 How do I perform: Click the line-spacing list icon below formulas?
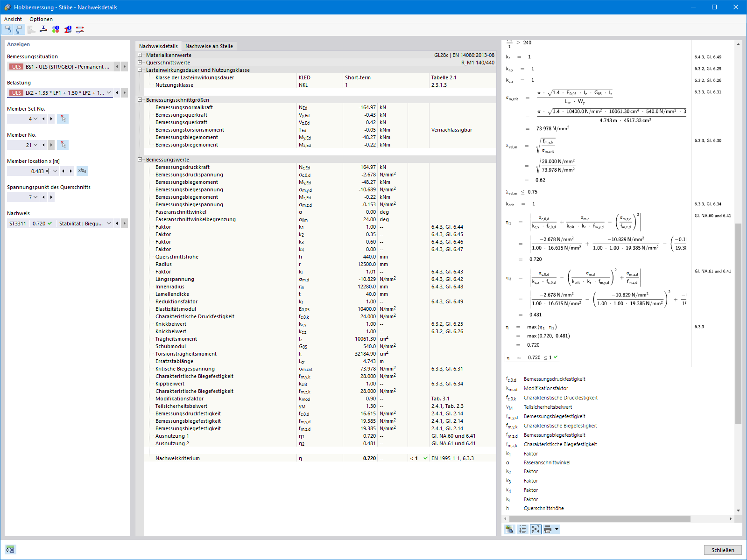[x=522, y=529]
